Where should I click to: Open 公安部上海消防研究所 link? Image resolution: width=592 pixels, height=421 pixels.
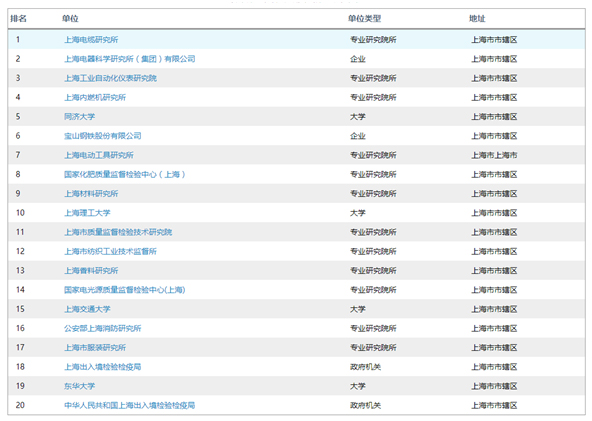[x=103, y=328]
